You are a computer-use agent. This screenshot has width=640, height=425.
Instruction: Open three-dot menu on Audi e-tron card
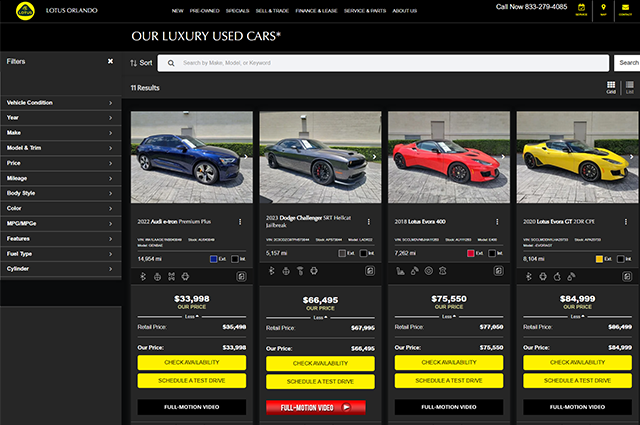240,221
